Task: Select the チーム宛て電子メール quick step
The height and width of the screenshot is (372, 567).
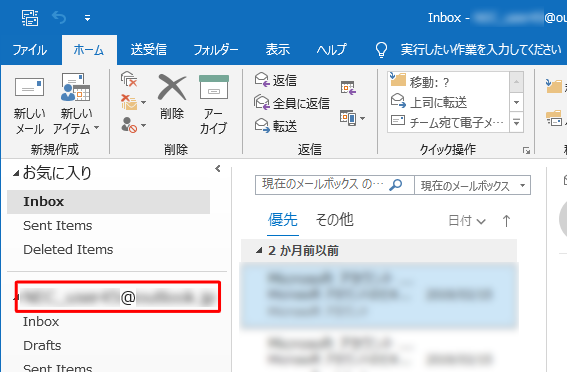Action: (x=448, y=122)
